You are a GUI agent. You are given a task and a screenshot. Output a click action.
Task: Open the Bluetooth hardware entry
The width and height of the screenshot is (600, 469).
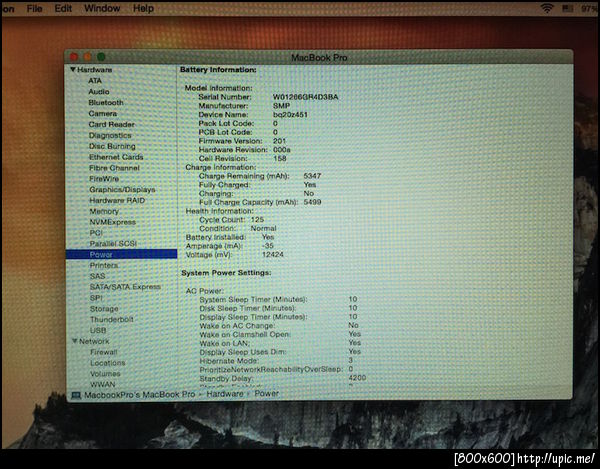[106, 103]
